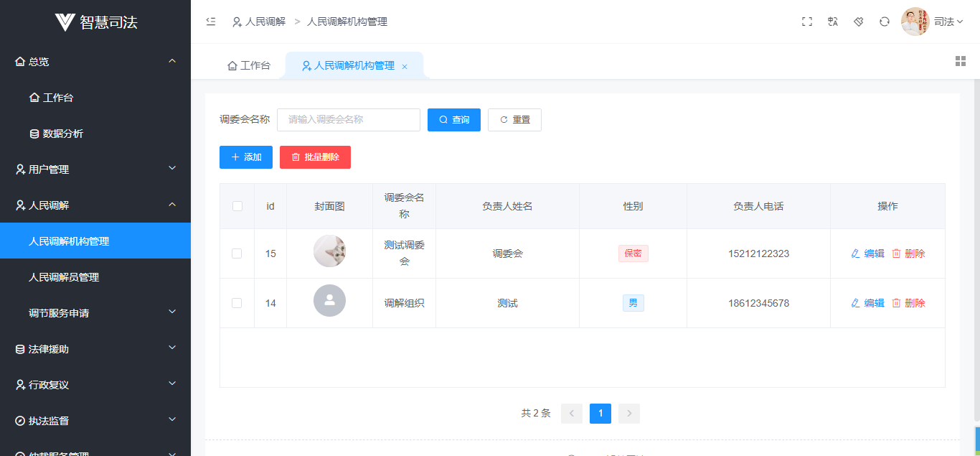Click the 调委会名称 search input field
Image resolution: width=980 pixels, height=456 pixels.
click(x=348, y=119)
